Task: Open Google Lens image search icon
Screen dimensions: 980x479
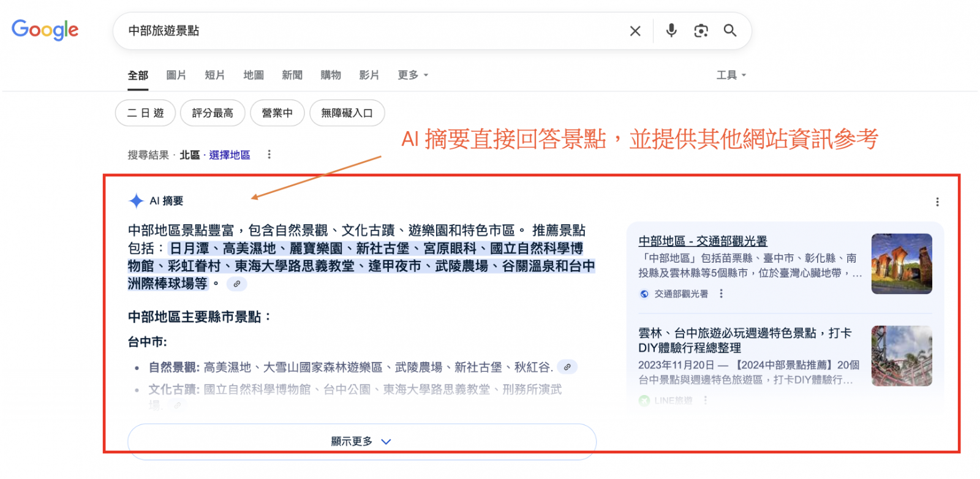Action: [701, 31]
